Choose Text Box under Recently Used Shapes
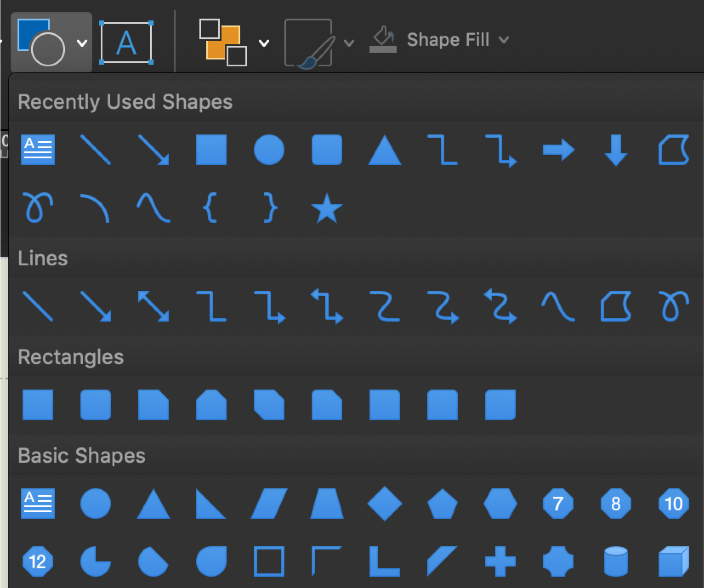Viewport: 704px width, 588px height. (38, 150)
